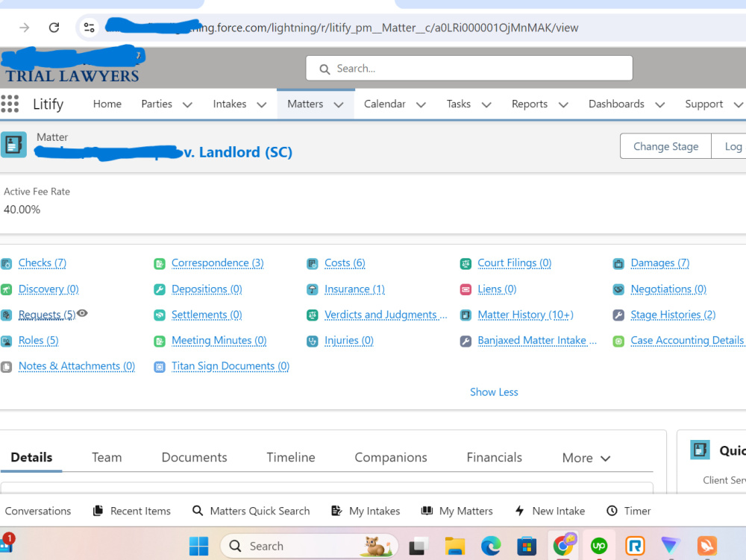Click the Case Accounting Details icon
The image size is (746, 560).
(x=618, y=341)
